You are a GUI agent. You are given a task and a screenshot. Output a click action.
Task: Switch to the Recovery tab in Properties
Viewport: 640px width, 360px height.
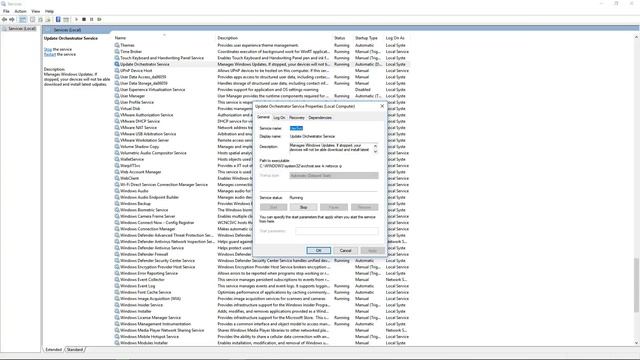point(297,118)
